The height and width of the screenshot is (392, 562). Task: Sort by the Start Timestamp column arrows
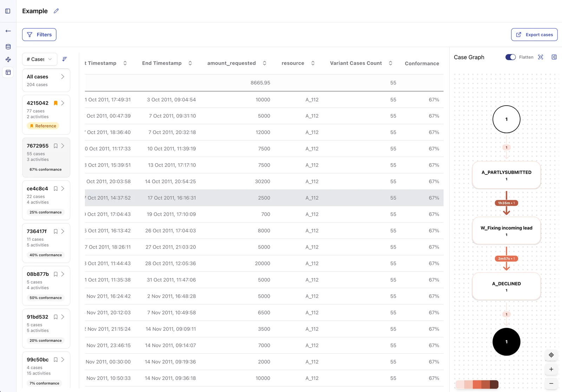[x=125, y=63]
